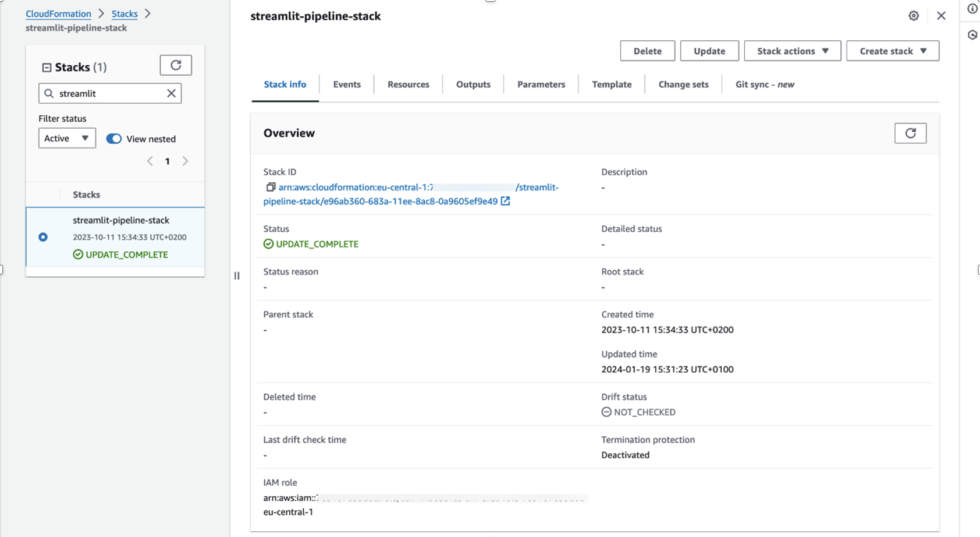Click the Overview heading

click(x=289, y=133)
